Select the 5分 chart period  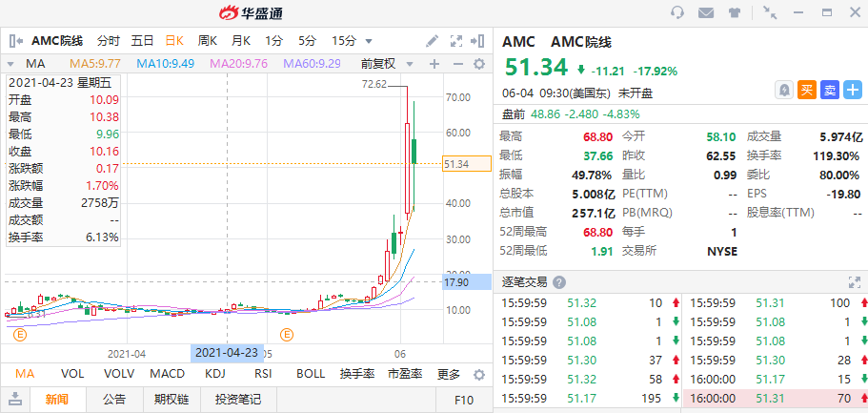click(307, 40)
